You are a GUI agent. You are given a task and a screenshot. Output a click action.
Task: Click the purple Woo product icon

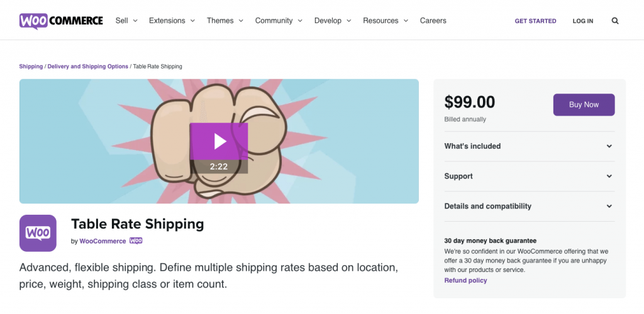(x=38, y=233)
